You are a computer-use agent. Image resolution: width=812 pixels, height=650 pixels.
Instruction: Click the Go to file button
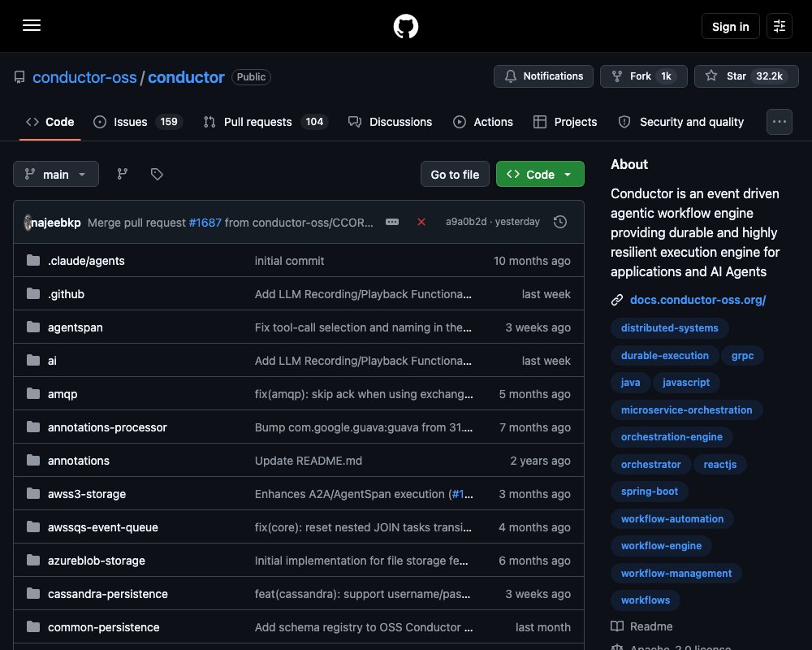(455, 174)
